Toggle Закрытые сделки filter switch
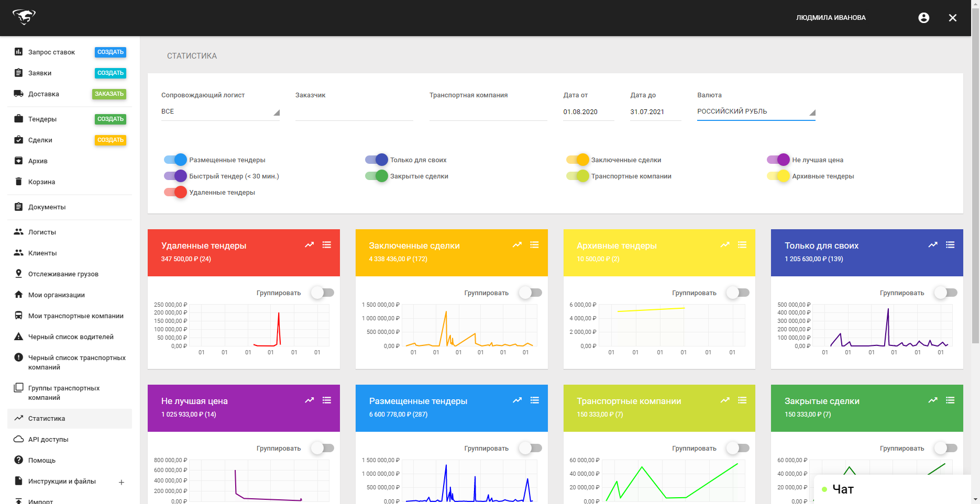 (x=377, y=176)
